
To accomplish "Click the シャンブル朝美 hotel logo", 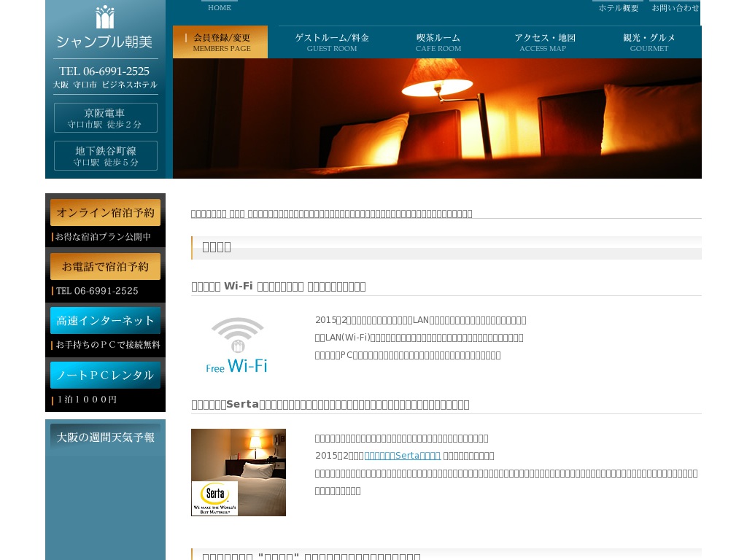I will pyautogui.click(x=105, y=28).
